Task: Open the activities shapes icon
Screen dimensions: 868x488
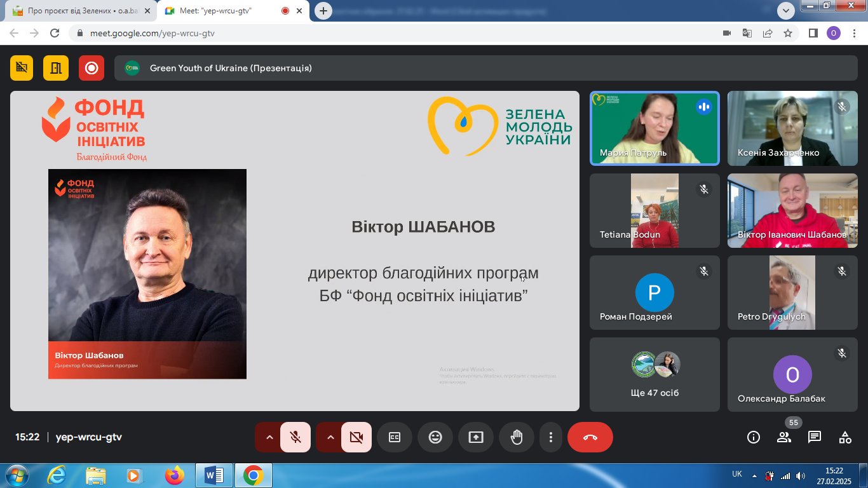Action: coord(845,437)
